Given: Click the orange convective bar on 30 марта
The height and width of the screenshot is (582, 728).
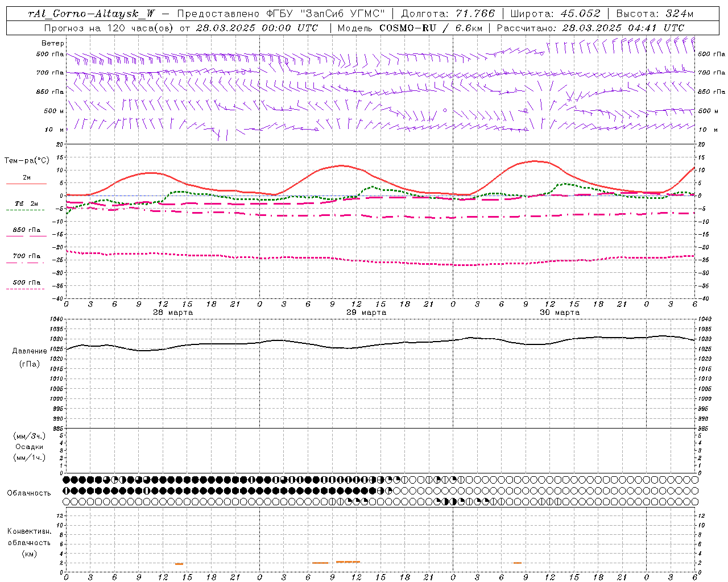Looking at the screenshot, I should pyautogui.click(x=517, y=563).
